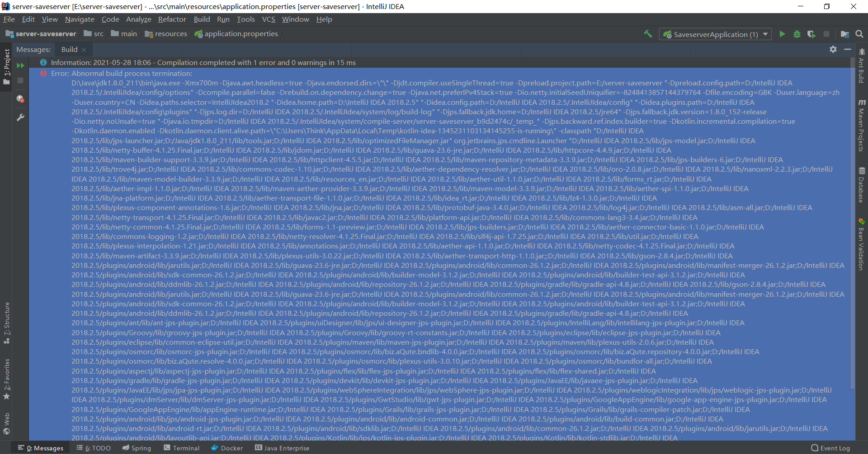Click the Build hammer icon

pos(648,34)
